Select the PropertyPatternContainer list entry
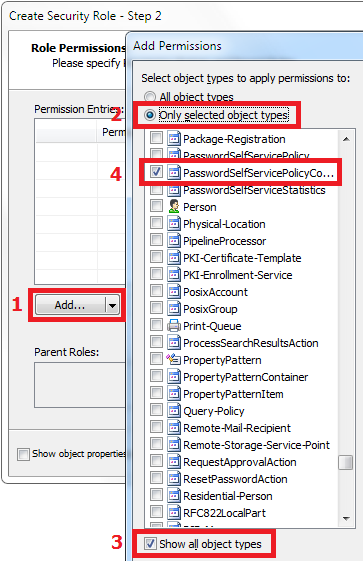Screen dimensions: 363x561 pyautogui.click(x=245, y=377)
